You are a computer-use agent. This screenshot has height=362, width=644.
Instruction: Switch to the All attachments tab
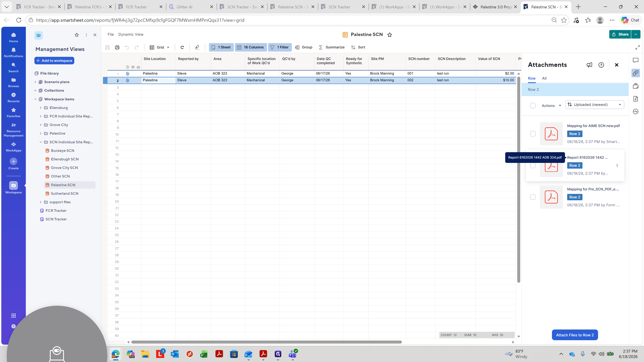(x=544, y=78)
